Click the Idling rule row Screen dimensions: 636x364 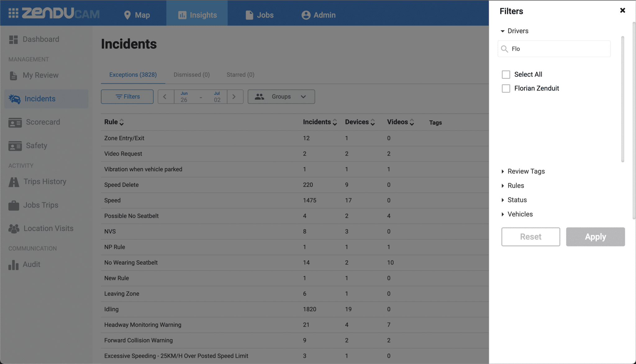[x=295, y=309]
